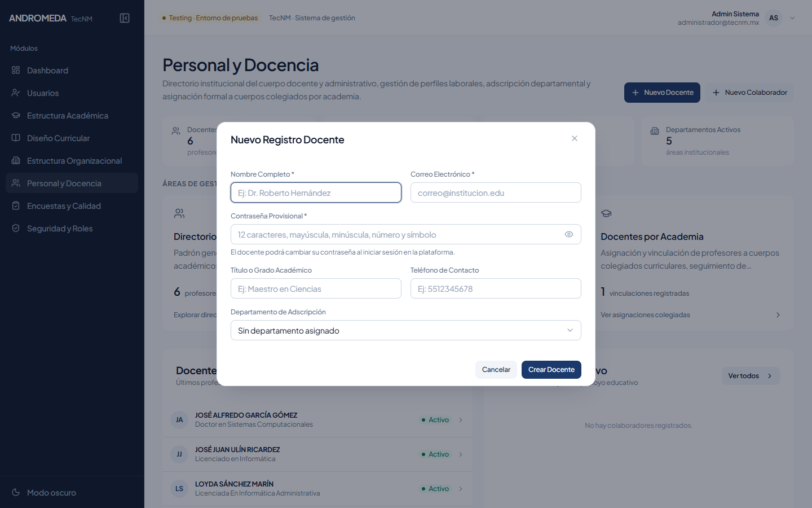Click the Ver todos button
The width and height of the screenshot is (812, 508).
point(751,376)
